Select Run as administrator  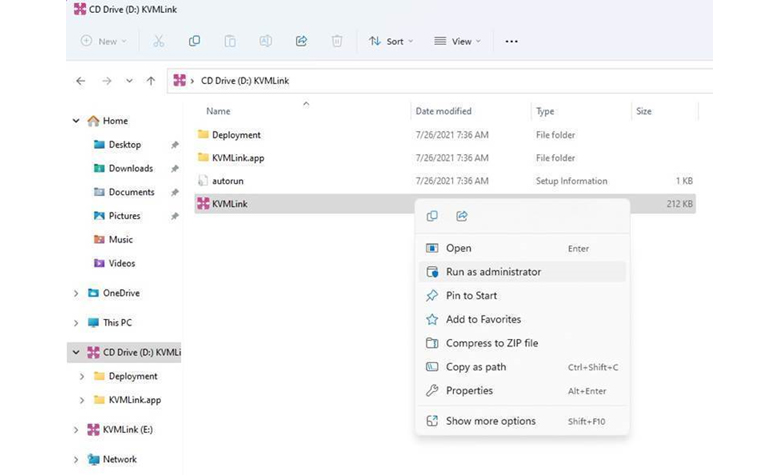(522, 272)
